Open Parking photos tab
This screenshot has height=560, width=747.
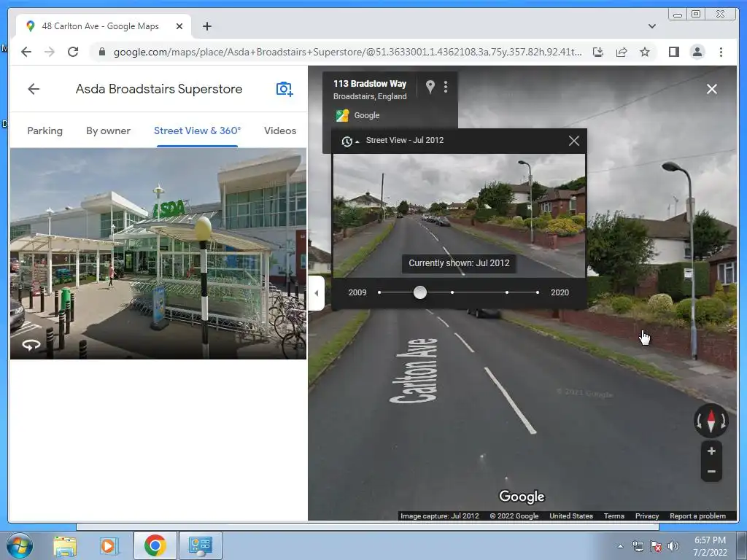coord(44,131)
